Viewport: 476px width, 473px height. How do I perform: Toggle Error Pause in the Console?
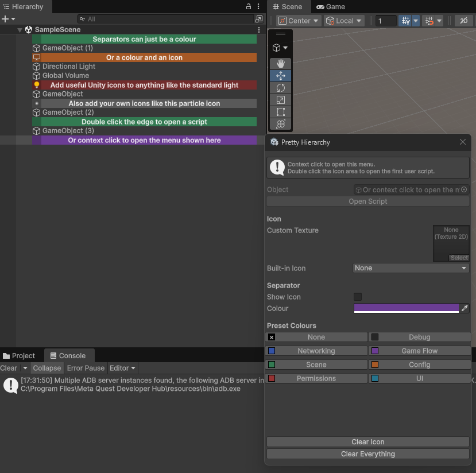[x=86, y=368]
